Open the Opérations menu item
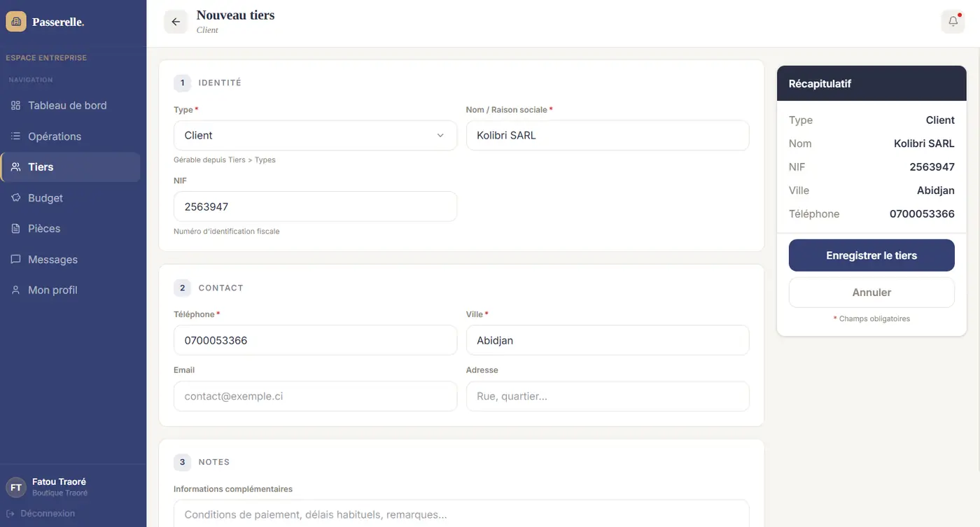980x527 pixels. click(x=70, y=136)
